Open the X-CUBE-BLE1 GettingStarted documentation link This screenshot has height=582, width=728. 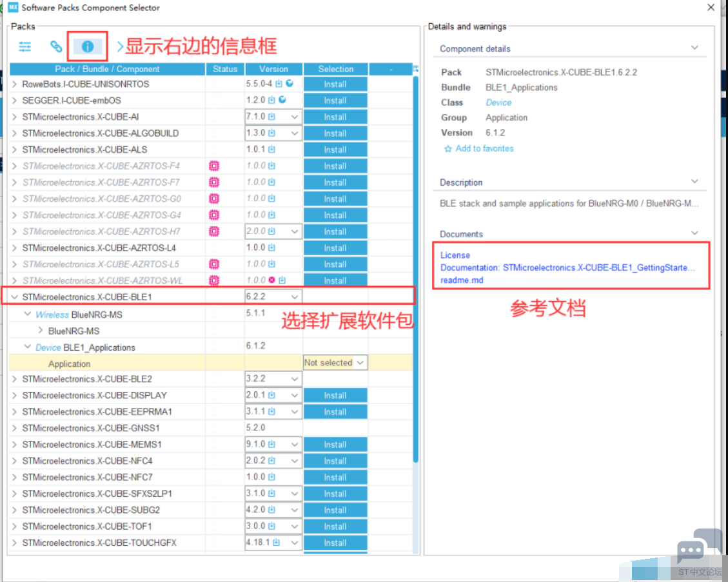[567, 267]
